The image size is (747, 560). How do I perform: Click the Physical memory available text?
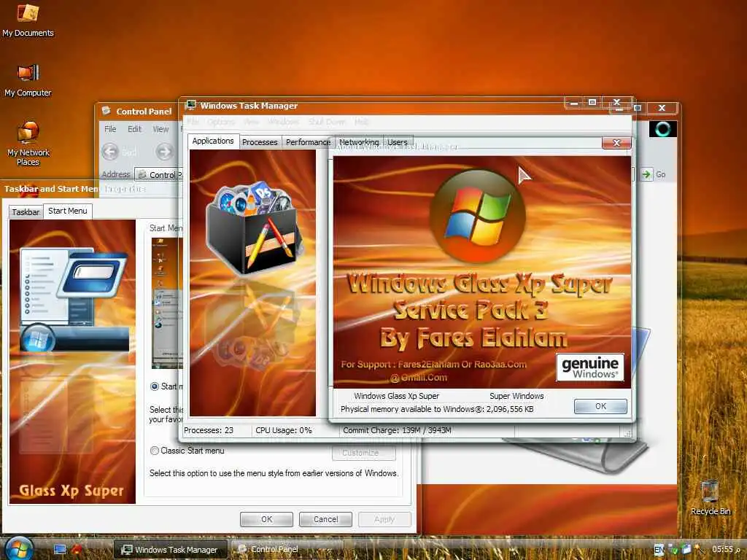coord(437,409)
